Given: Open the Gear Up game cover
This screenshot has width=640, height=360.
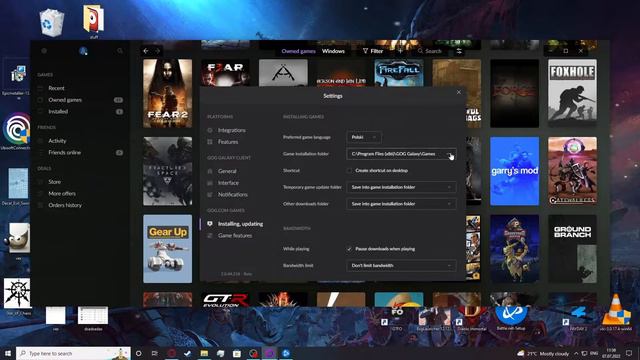Looking at the screenshot, I should click(x=167, y=249).
